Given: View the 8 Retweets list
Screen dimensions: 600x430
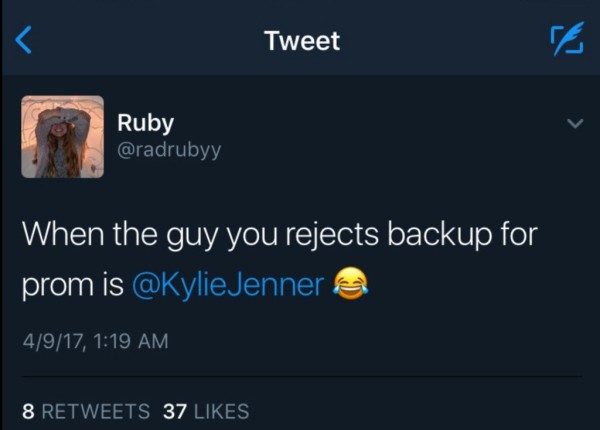Looking at the screenshot, I should point(86,411).
